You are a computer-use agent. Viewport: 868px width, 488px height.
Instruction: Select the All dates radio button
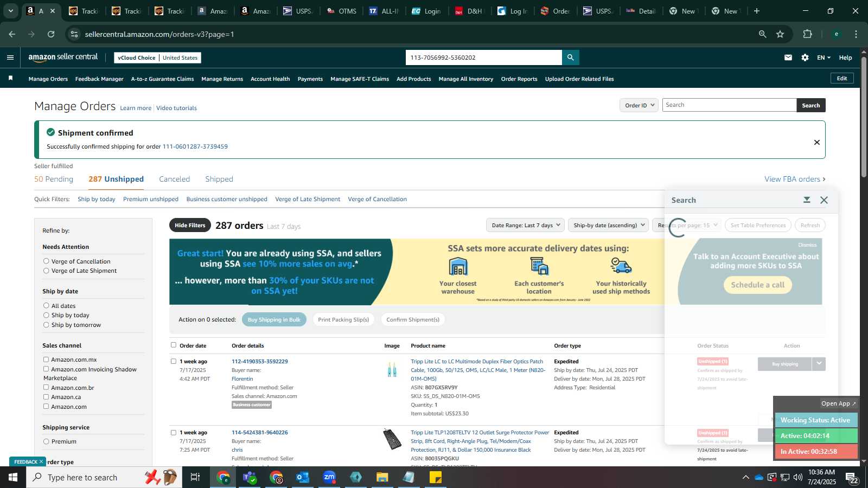coord(46,306)
